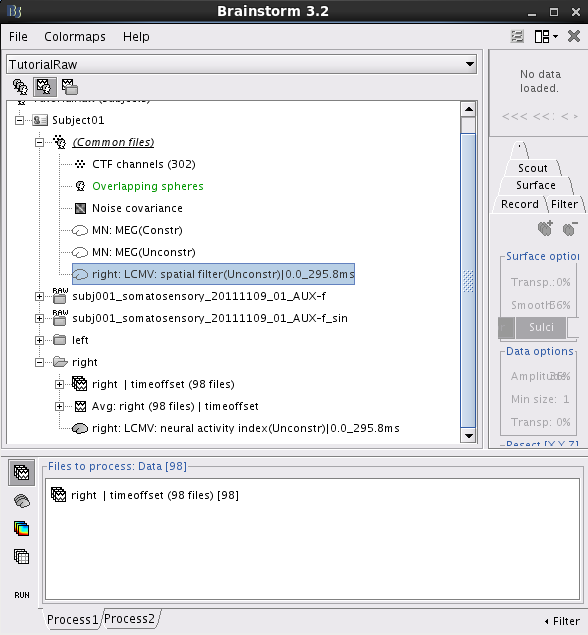Screen dimensions: 588x635
Task: Click the AUX-f_sin raw folder icon
Action: click(x=60, y=318)
